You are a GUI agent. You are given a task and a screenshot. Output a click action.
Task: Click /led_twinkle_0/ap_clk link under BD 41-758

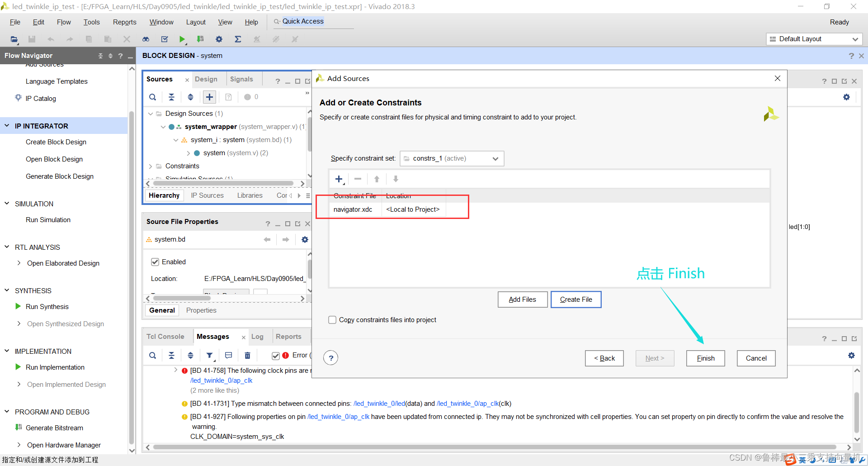(221, 380)
